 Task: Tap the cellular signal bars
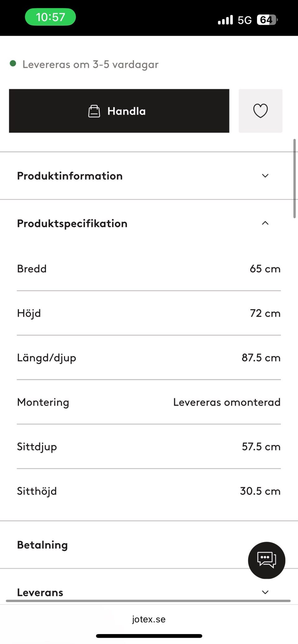(225, 20)
